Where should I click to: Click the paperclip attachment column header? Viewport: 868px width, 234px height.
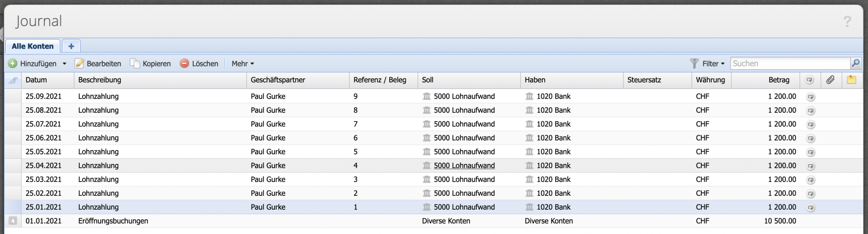click(x=830, y=80)
